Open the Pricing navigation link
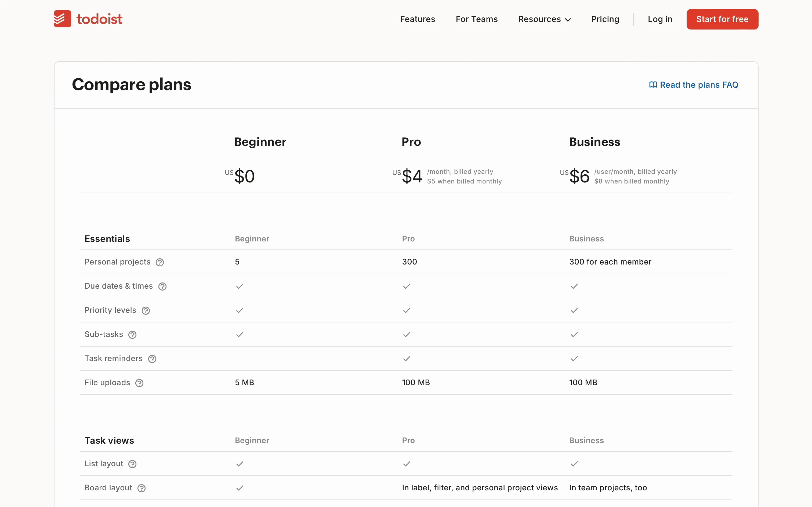 point(605,19)
